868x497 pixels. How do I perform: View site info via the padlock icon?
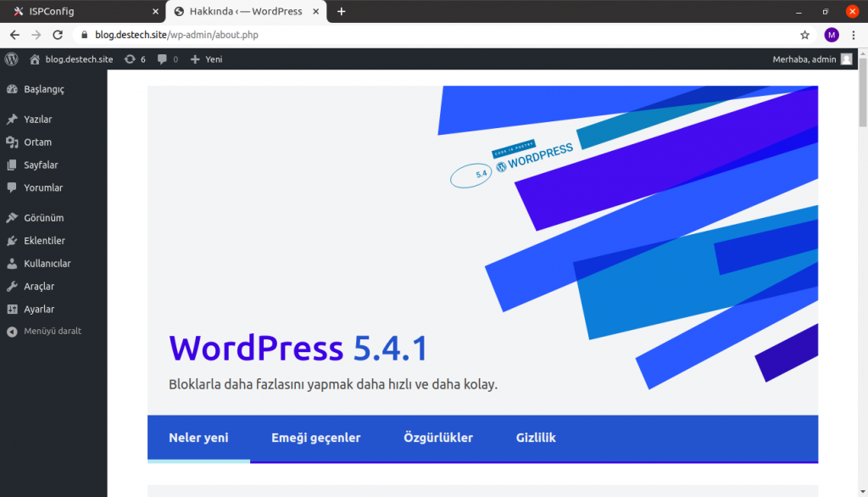coord(84,35)
